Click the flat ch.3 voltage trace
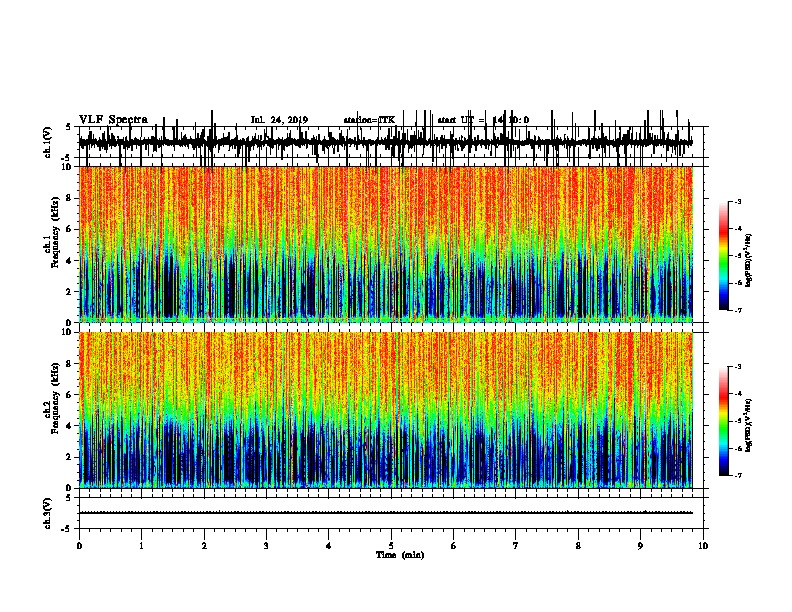This screenshot has width=792, height=612. click(386, 513)
